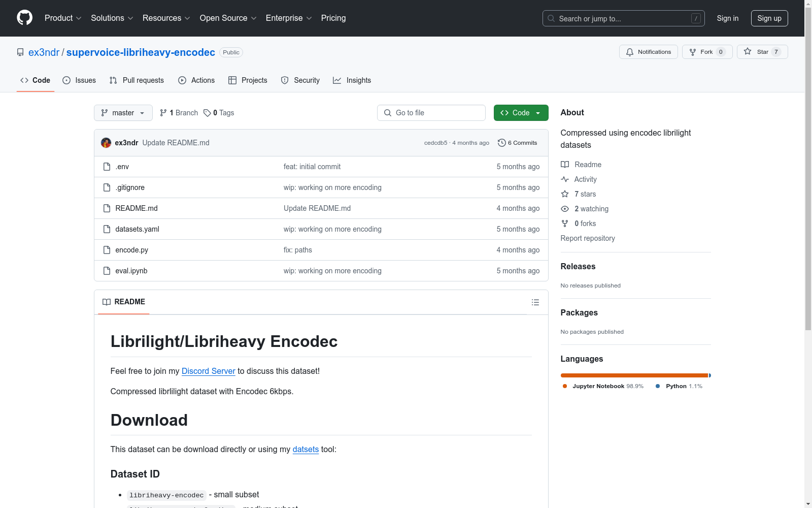Click the file icon beside .gitignore

coord(107,187)
